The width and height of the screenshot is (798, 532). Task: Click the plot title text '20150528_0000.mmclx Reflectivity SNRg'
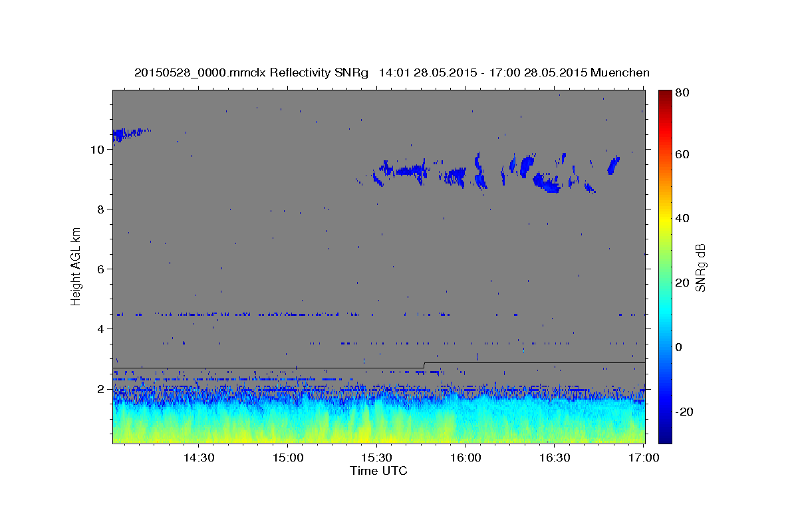tap(251, 72)
